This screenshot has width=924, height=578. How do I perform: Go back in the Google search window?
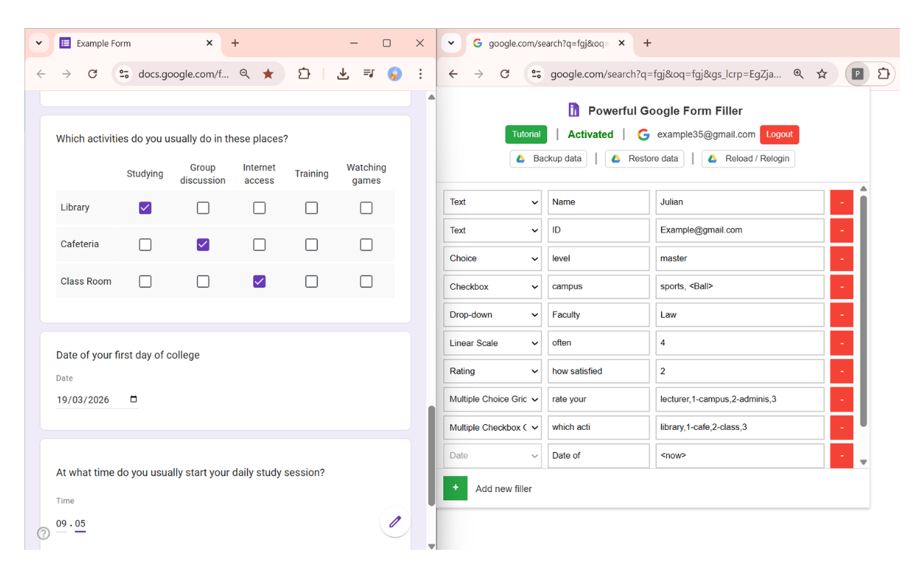tap(453, 74)
